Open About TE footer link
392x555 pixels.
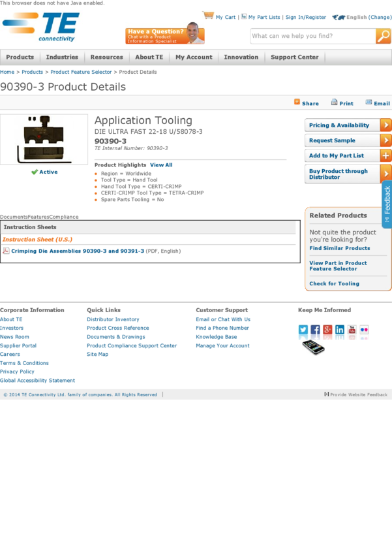pos(11,319)
